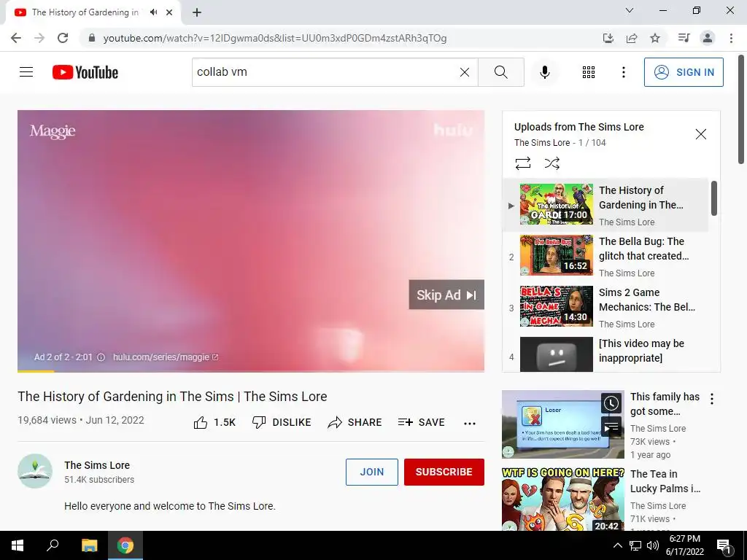Open media controls in Chrome toolbar

pos(684,38)
